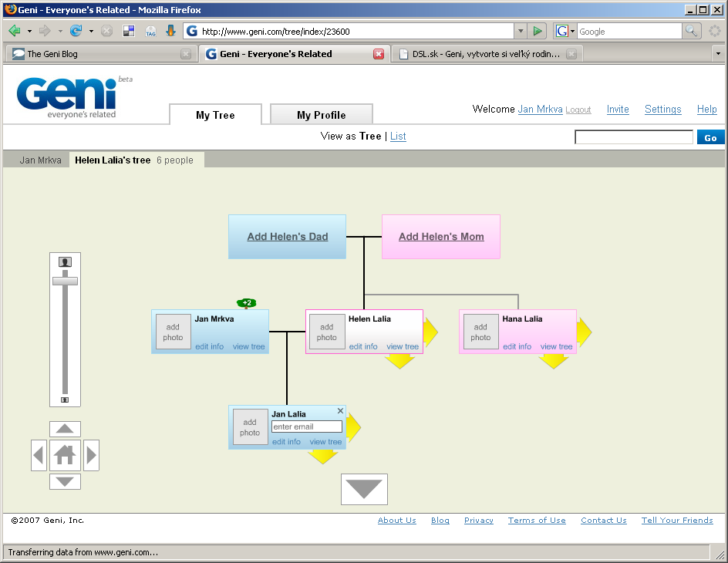Screen dimensions: 728x563
Task: Switch to The Geni Blog tab
Action: click(x=101, y=54)
